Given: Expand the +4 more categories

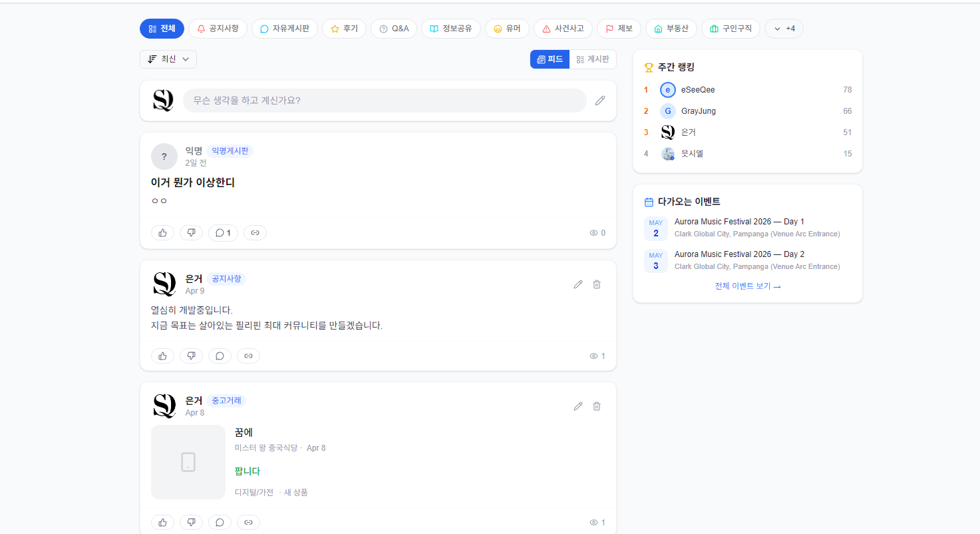Looking at the screenshot, I should click(x=784, y=29).
